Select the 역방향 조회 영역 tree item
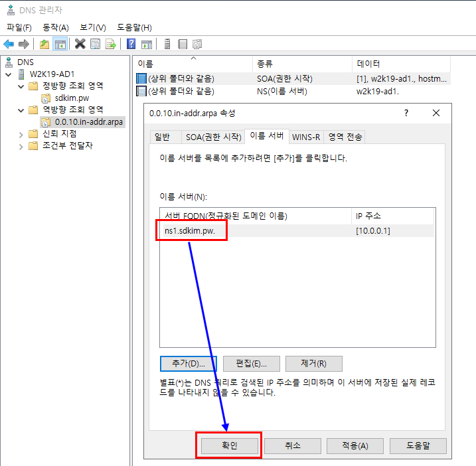 tap(73, 110)
